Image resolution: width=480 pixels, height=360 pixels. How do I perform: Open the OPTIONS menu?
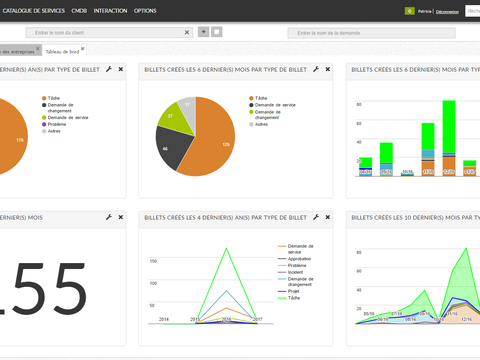(145, 11)
